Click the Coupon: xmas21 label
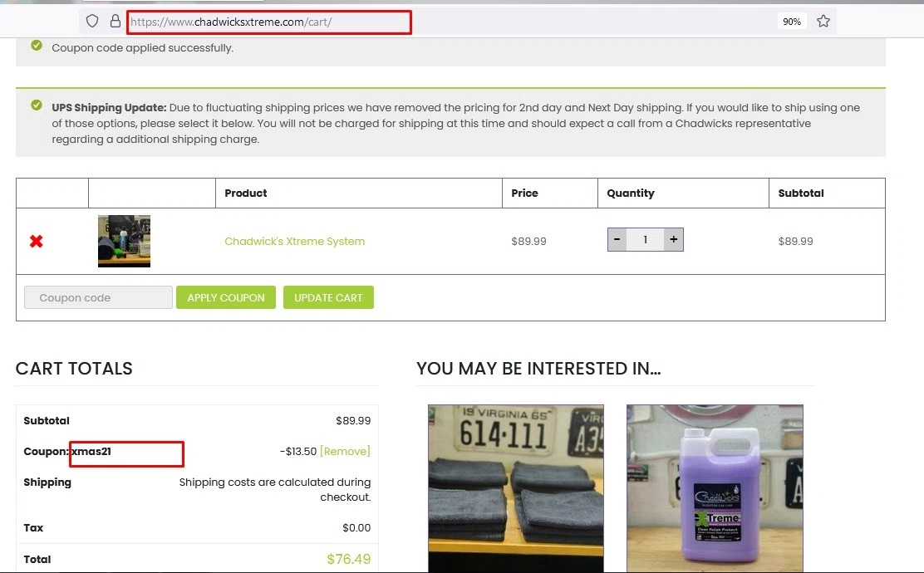 pos(67,451)
